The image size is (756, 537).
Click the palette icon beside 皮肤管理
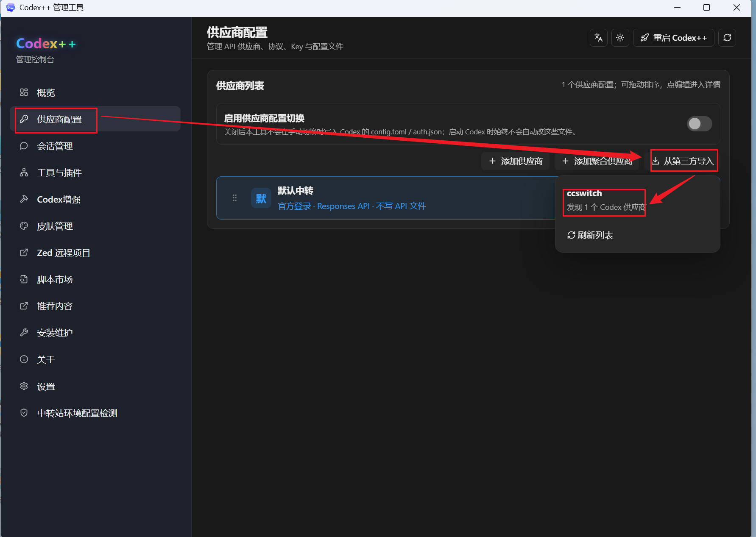pos(24,226)
